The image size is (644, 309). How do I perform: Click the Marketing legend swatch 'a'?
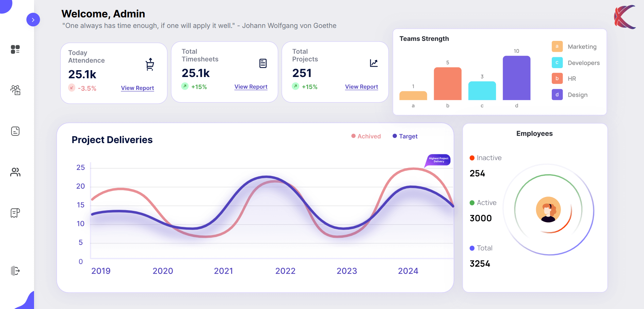(x=557, y=46)
